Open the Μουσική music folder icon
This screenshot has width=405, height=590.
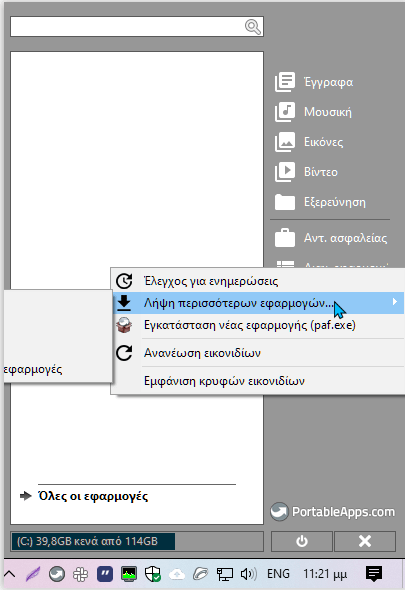click(x=285, y=112)
